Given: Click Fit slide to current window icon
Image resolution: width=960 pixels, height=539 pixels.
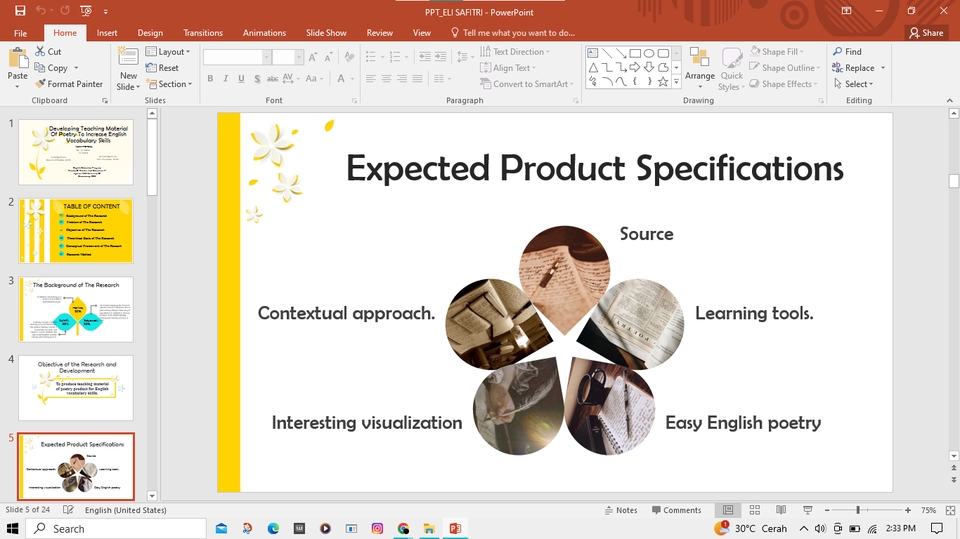Looking at the screenshot, I should (x=950, y=510).
